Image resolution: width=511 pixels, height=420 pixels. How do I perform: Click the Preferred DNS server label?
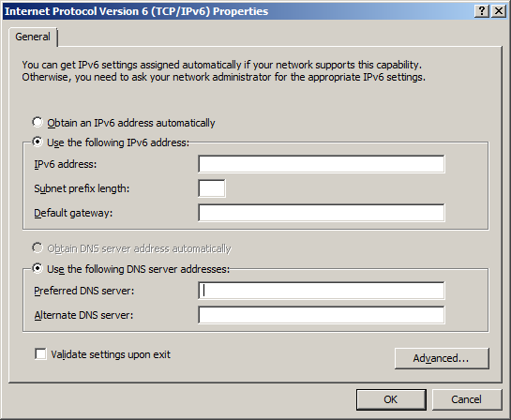tap(84, 291)
